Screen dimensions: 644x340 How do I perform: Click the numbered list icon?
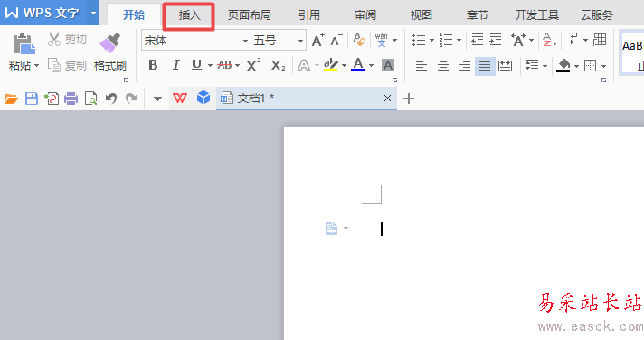446,40
